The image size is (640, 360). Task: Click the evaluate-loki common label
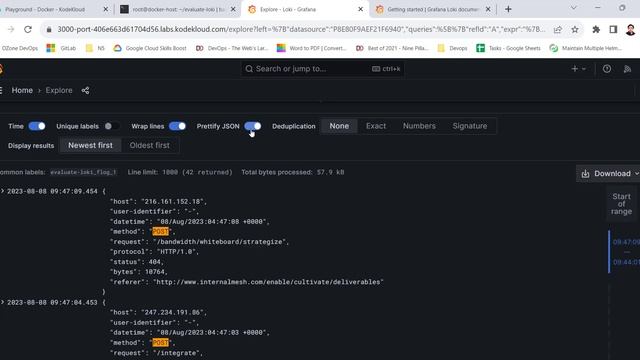(83, 172)
